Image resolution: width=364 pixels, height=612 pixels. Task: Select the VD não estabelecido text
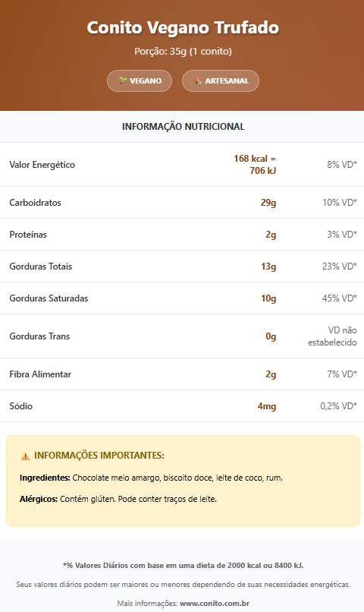point(332,336)
